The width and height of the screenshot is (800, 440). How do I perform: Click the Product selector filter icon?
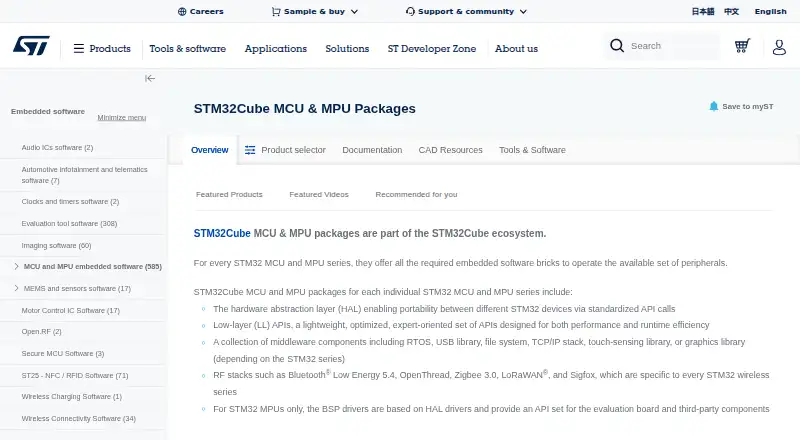250,150
